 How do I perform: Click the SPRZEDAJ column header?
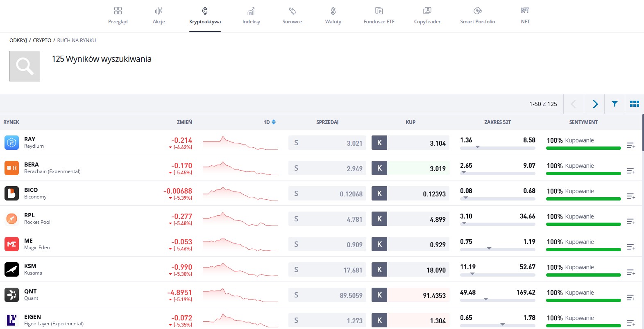[x=327, y=122]
